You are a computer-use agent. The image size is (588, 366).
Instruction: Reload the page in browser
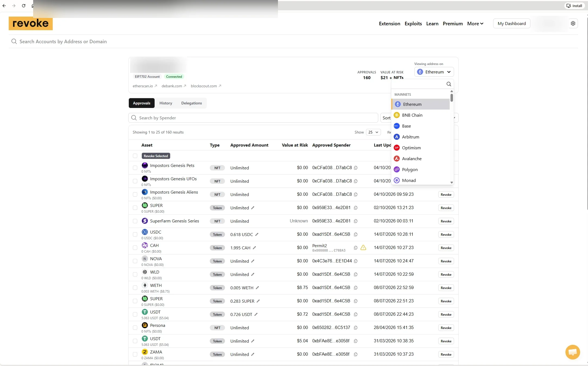coord(24,6)
